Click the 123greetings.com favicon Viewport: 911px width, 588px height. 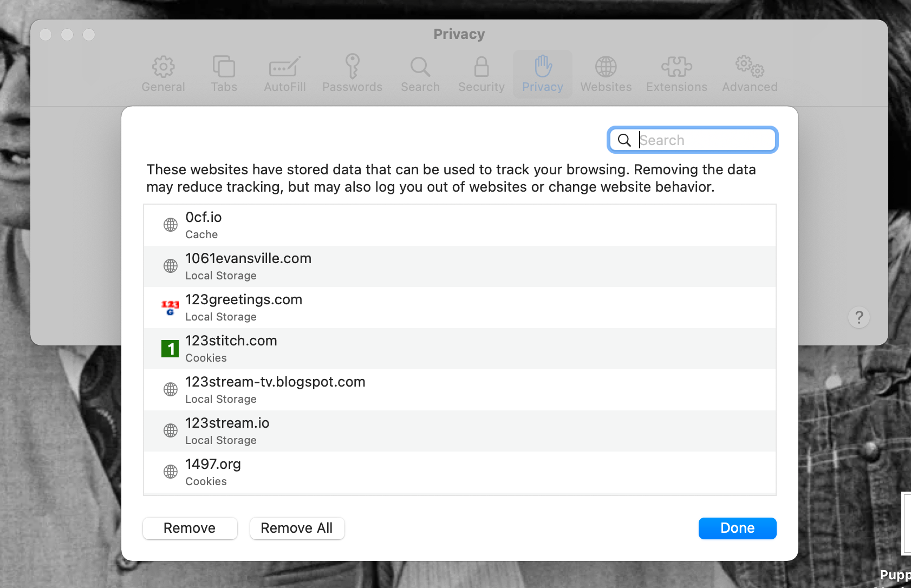[x=170, y=308]
